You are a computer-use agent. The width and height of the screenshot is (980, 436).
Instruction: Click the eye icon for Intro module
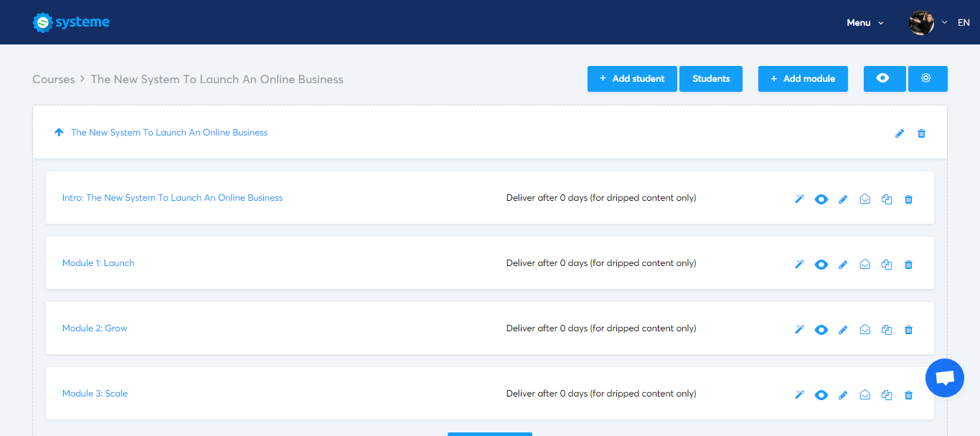[x=821, y=199]
